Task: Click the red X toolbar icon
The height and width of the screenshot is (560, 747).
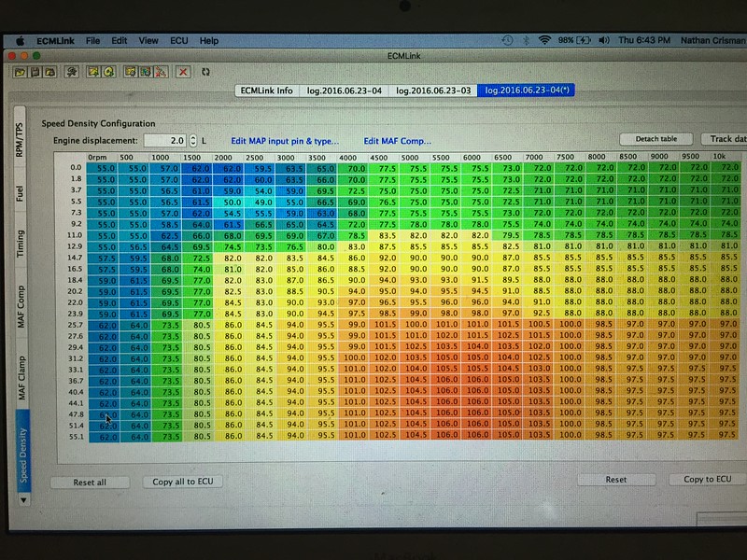Action: point(183,72)
